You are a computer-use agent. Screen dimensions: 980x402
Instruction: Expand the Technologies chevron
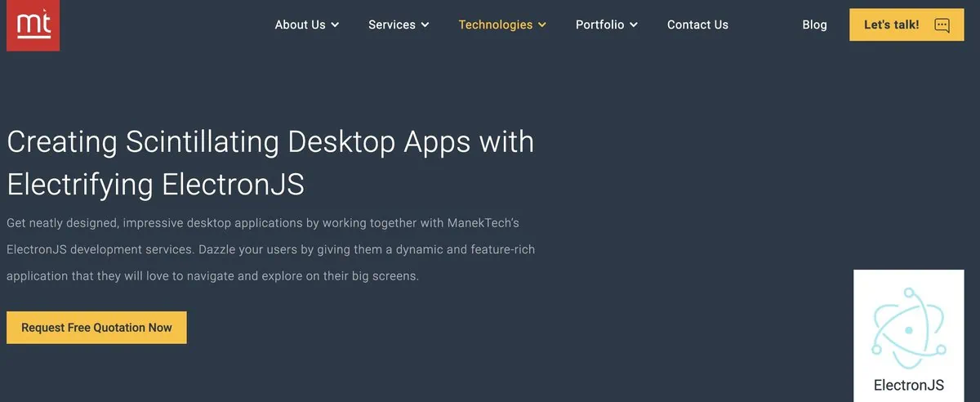click(541, 25)
